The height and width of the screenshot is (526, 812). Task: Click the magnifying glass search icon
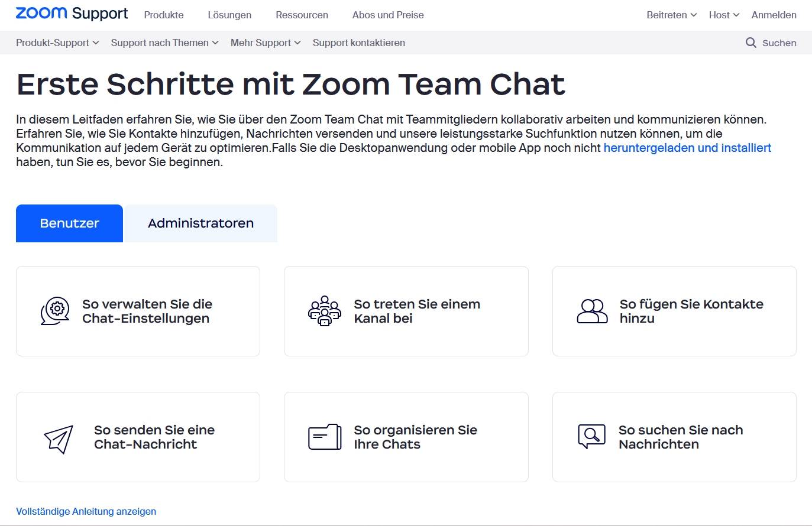(x=750, y=43)
